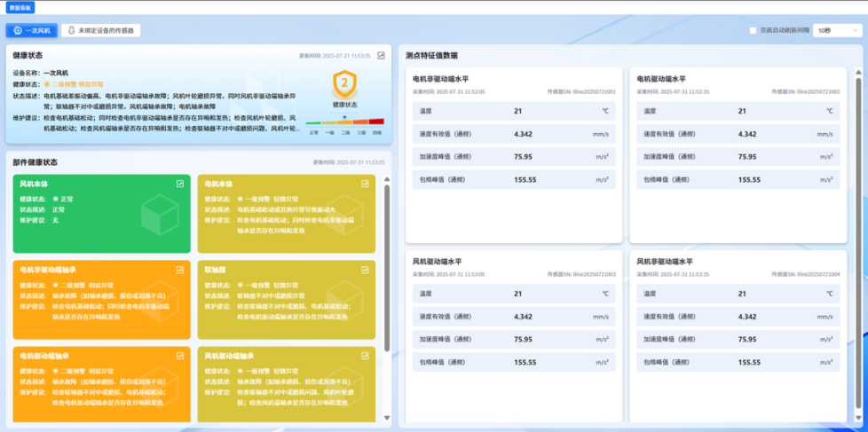The width and height of the screenshot is (868, 432).
Task: Click chart icon on 风机驱动端轴承 card
Action: (x=365, y=356)
